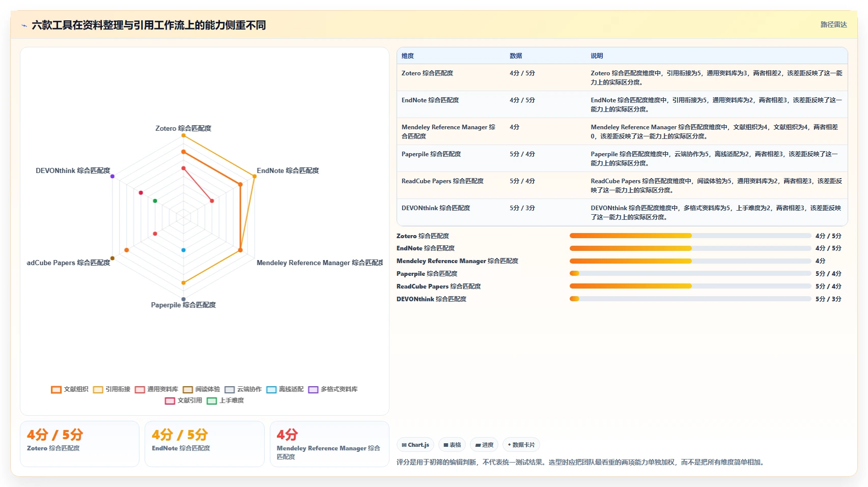Click the 路径雷达 tag in the header
868x487 pixels.
(833, 24)
